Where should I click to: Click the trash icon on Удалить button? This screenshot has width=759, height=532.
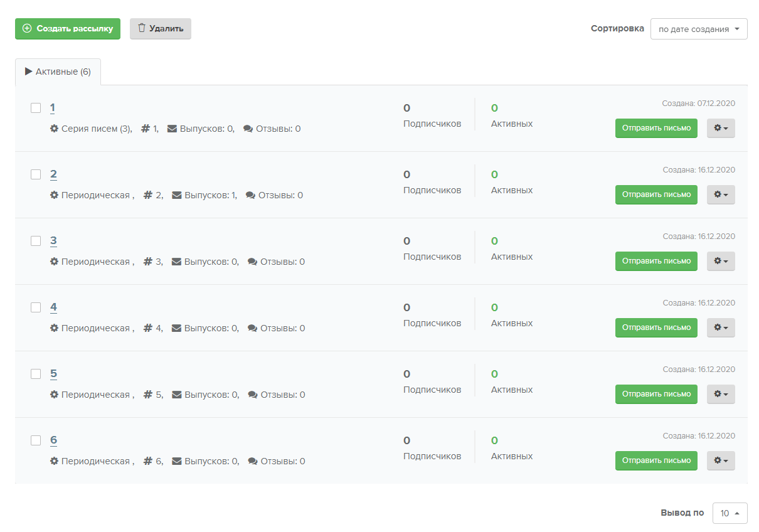pos(142,28)
